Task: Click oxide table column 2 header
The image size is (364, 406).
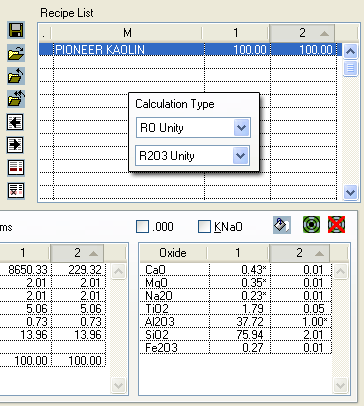Action: tap(299, 253)
